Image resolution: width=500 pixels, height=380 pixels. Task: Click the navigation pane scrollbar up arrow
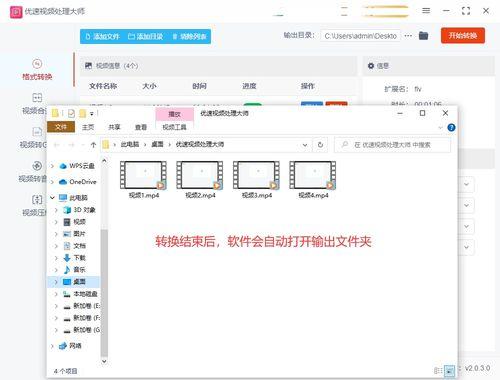click(104, 161)
